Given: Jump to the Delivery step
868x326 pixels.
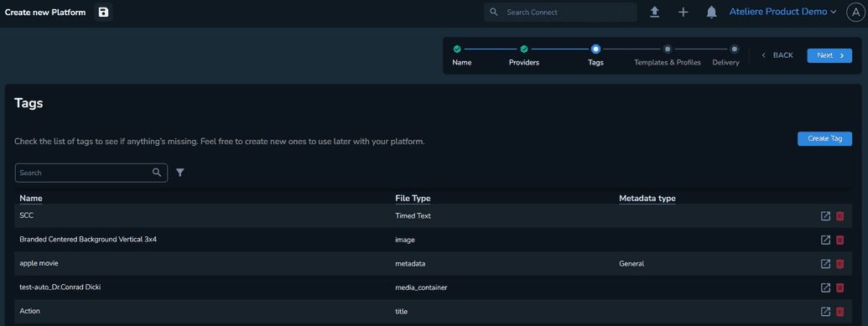Looking at the screenshot, I should (x=725, y=56).
